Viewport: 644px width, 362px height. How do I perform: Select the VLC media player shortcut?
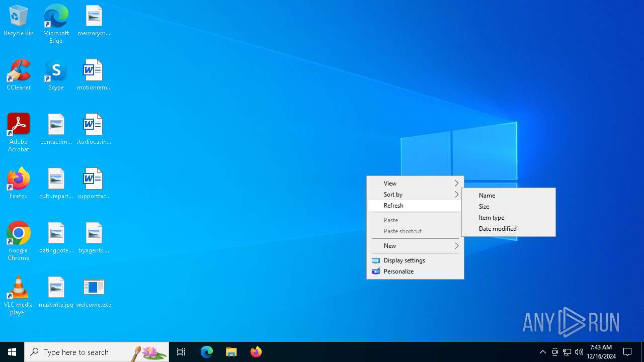tap(19, 296)
